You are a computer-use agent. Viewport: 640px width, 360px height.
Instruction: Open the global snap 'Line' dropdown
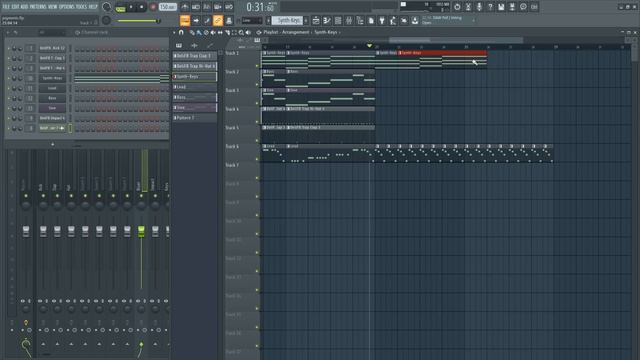pyautogui.click(x=252, y=20)
